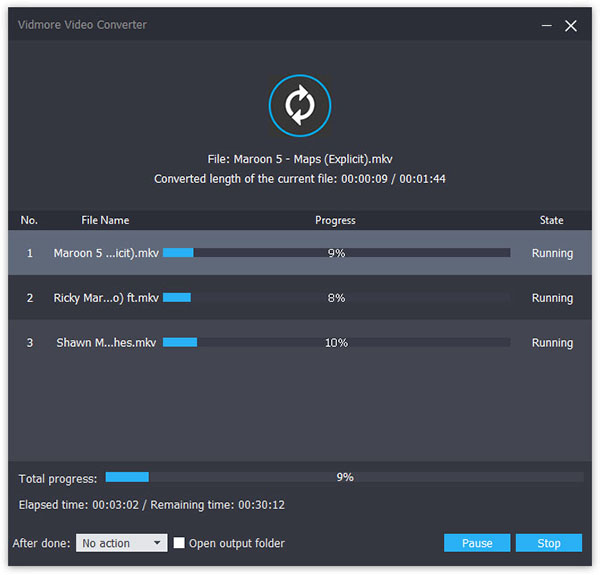Click the elapsed and remaining time text

coord(152,505)
